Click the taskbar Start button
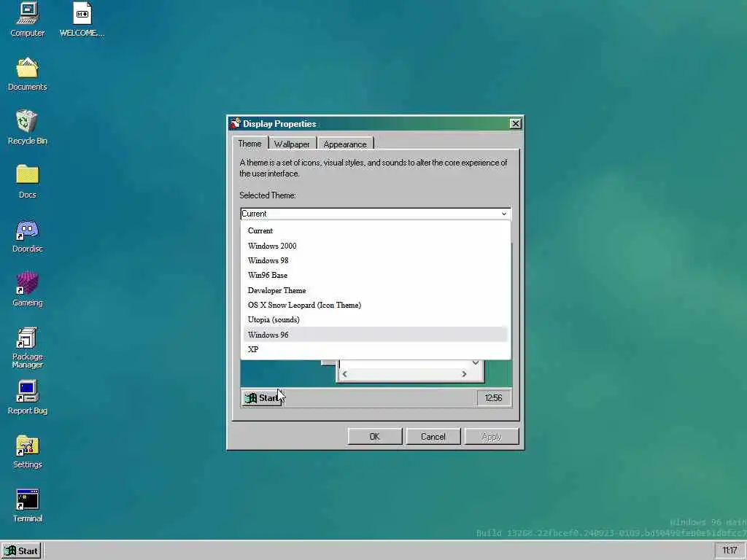 (x=21, y=551)
